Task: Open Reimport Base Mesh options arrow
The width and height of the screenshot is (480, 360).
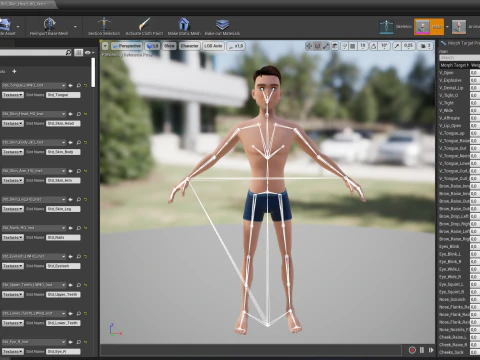Action: tap(75, 27)
